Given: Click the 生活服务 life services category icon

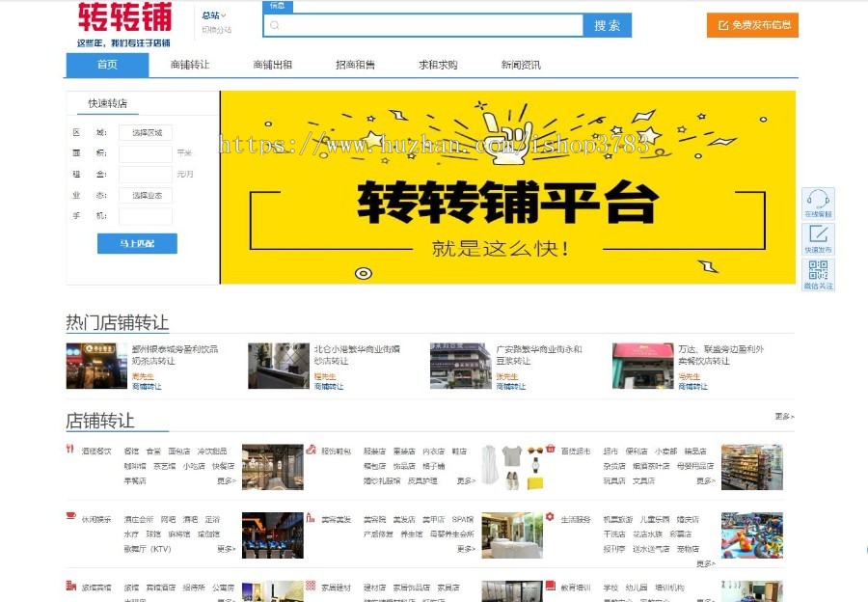Looking at the screenshot, I should (550, 516).
